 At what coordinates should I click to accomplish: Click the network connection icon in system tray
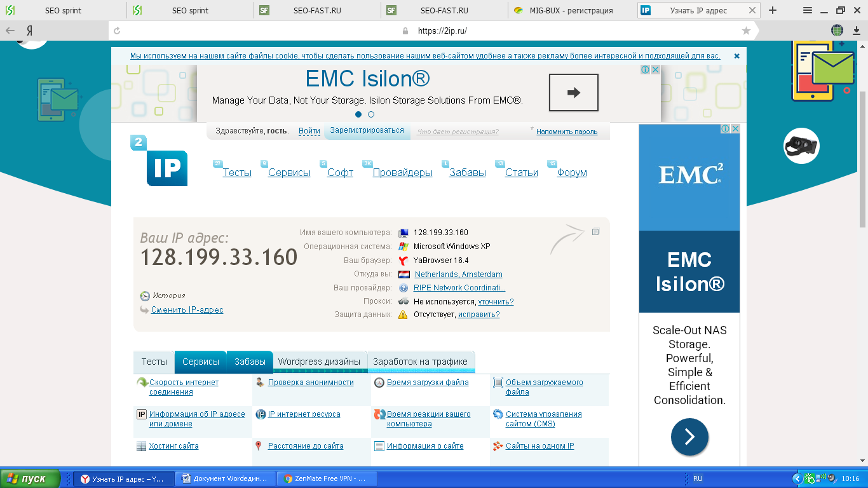(820, 478)
